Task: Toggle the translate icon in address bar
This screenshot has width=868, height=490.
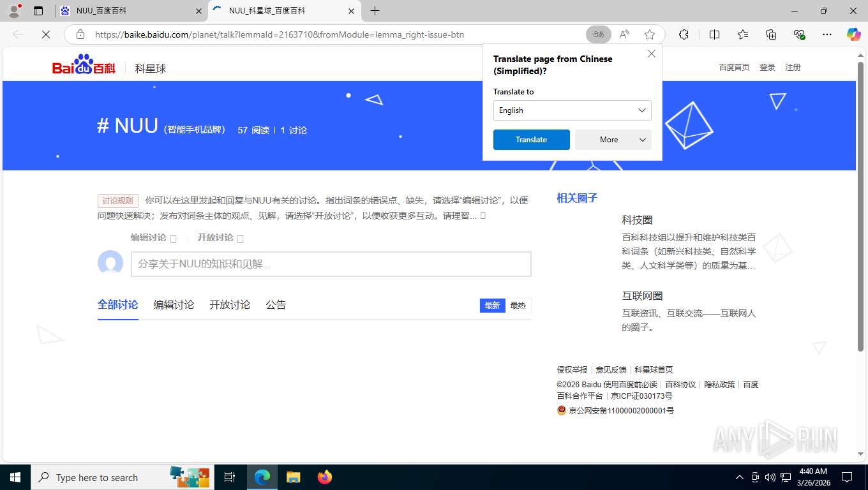Action: point(599,34)
